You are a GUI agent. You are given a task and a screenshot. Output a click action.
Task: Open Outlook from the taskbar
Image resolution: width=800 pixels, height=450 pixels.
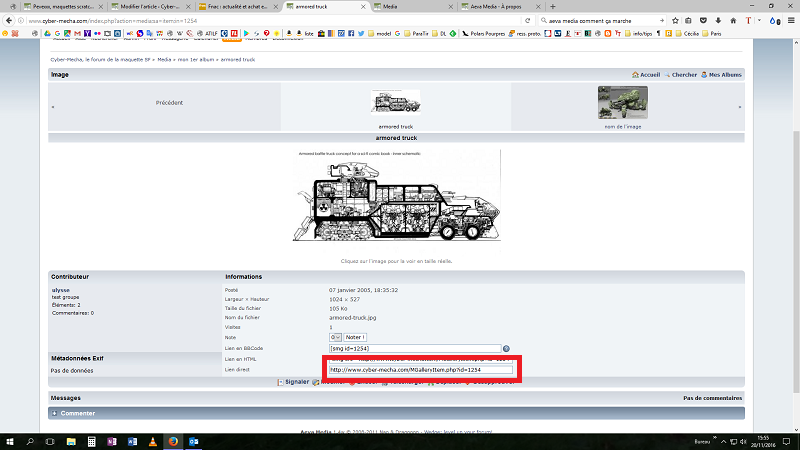(193, 441)
